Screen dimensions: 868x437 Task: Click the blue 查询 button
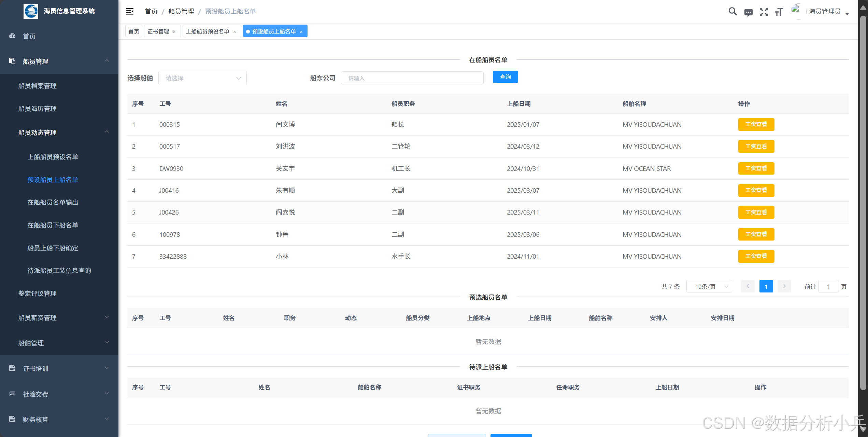coord(505,77)
